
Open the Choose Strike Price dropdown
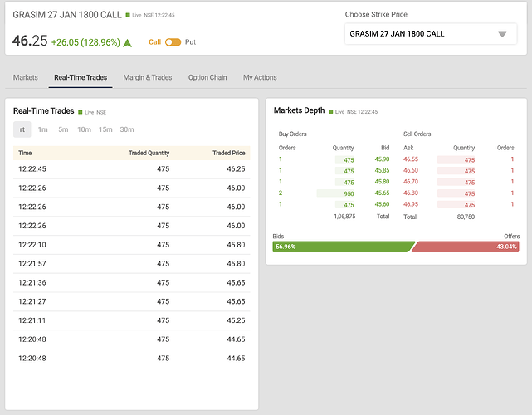431,33
